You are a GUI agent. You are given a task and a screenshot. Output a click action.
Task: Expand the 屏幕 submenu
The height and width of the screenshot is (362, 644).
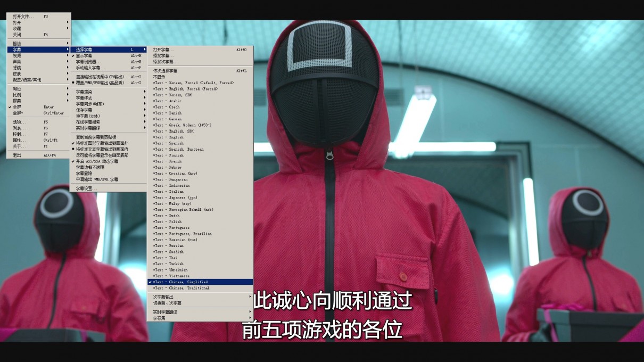click(x=39, y=101)
